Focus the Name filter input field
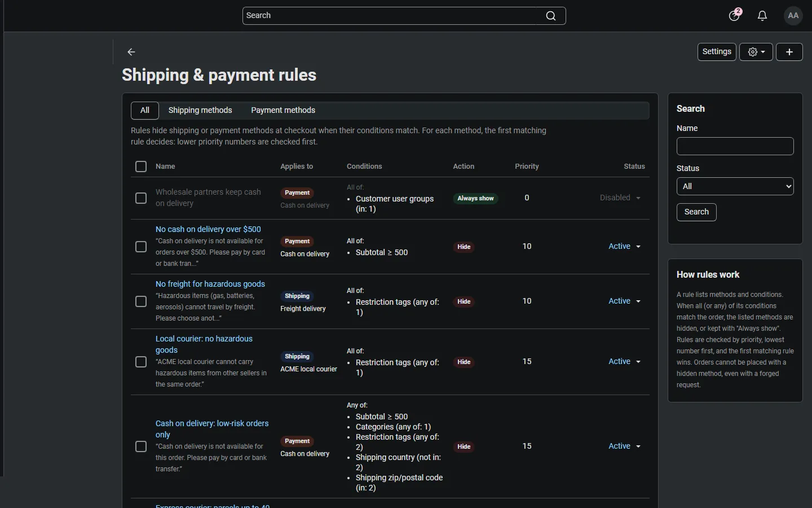 coord(735,146)
